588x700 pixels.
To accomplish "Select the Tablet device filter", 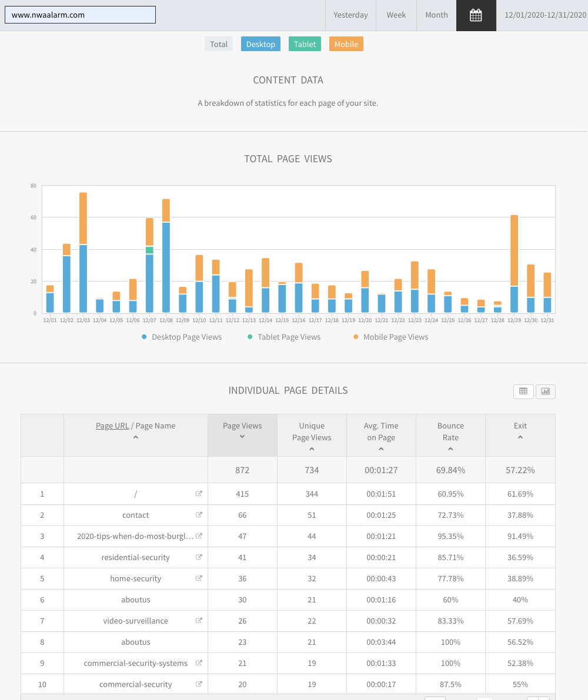I will (305, 44).
